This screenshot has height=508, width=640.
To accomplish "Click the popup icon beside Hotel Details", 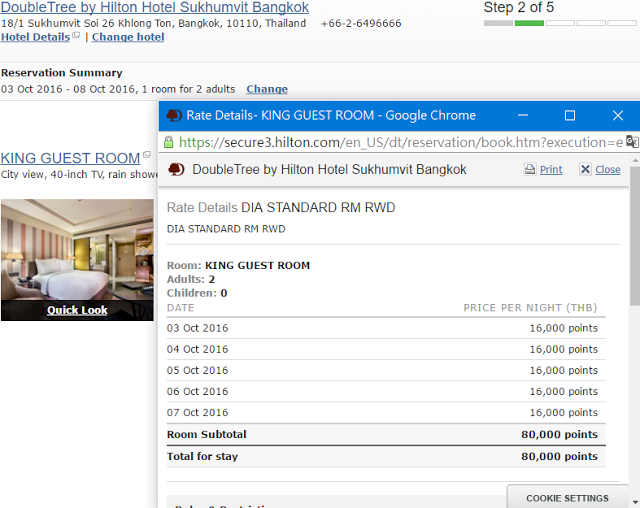I will pyautogui.click(x=76, y=35).
